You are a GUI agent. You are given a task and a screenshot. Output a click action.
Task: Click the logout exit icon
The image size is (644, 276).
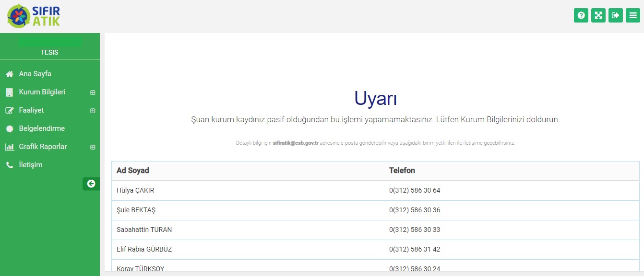(x=616, y=15)
